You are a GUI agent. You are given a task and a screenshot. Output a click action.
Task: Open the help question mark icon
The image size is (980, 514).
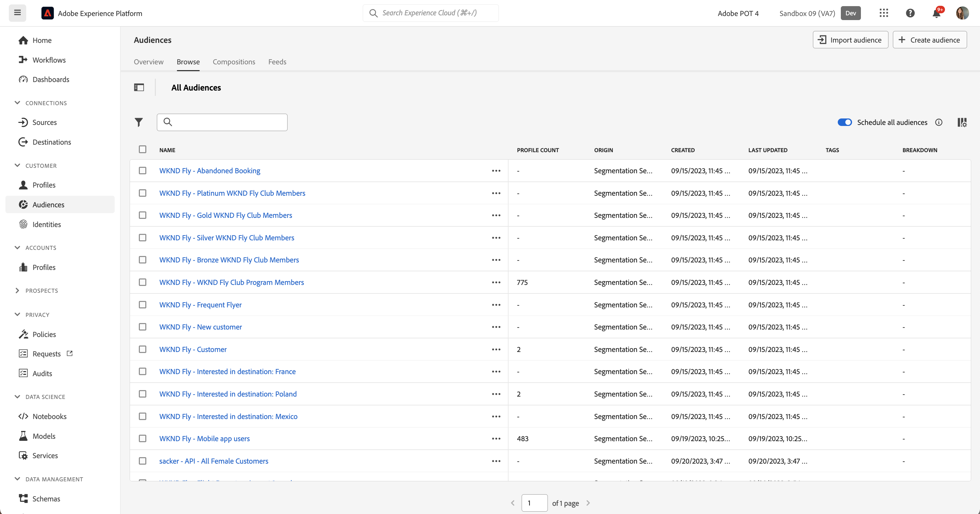[910, 13]
